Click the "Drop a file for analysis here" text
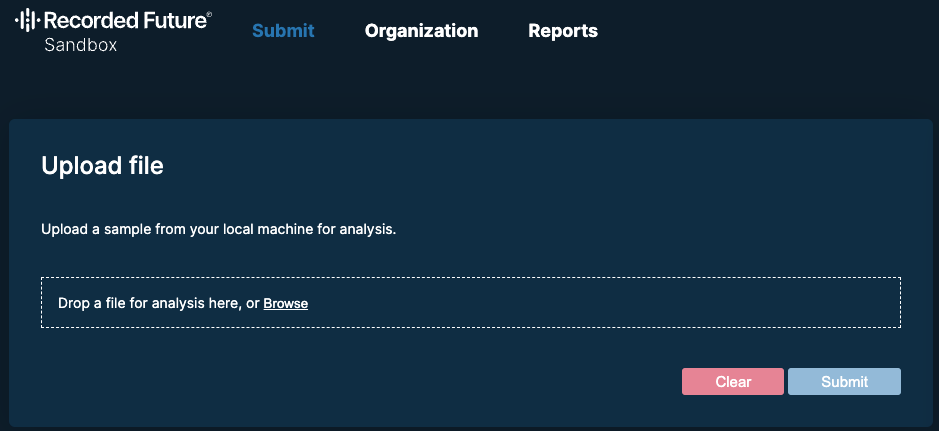This screenshot has height=431, width=939. (150, 303)
